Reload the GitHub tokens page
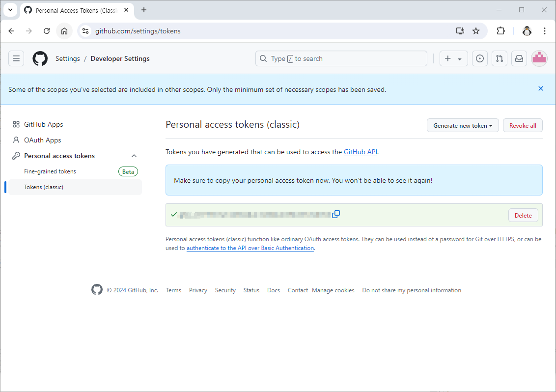Viewport: 556px width, 392px height. tap(47, 31)
